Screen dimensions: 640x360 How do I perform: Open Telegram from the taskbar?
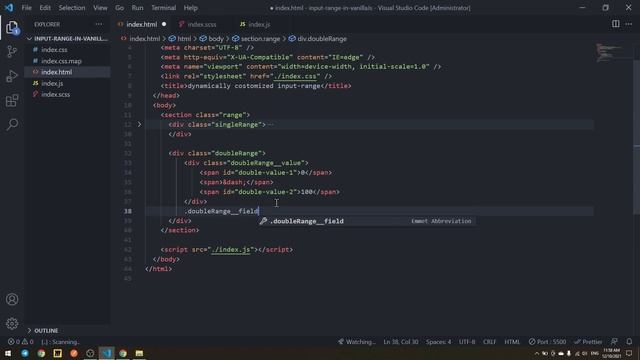25,353
